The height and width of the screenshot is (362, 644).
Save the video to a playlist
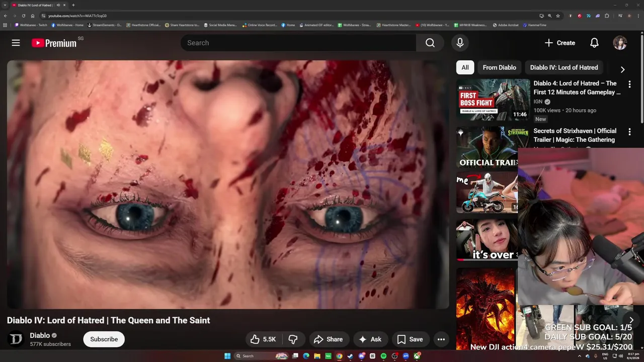click(410, 339)
